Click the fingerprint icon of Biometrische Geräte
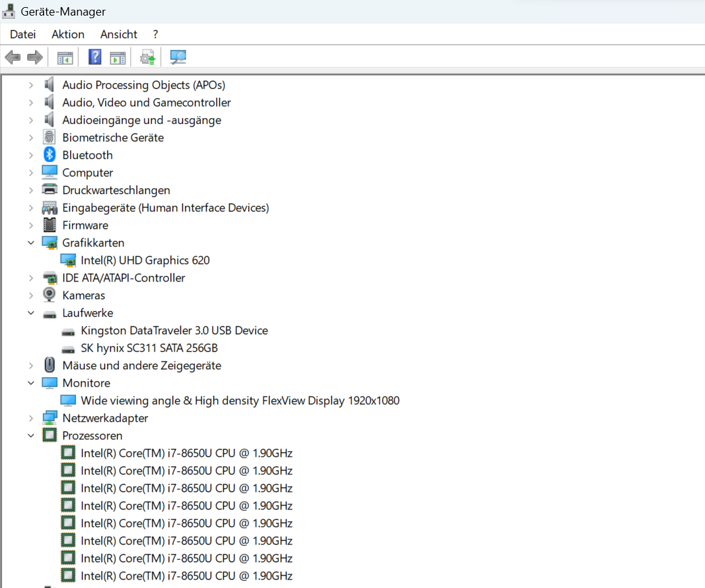This screenshot has height=588, width=705. pyautogui.click(x=49, y=137)
